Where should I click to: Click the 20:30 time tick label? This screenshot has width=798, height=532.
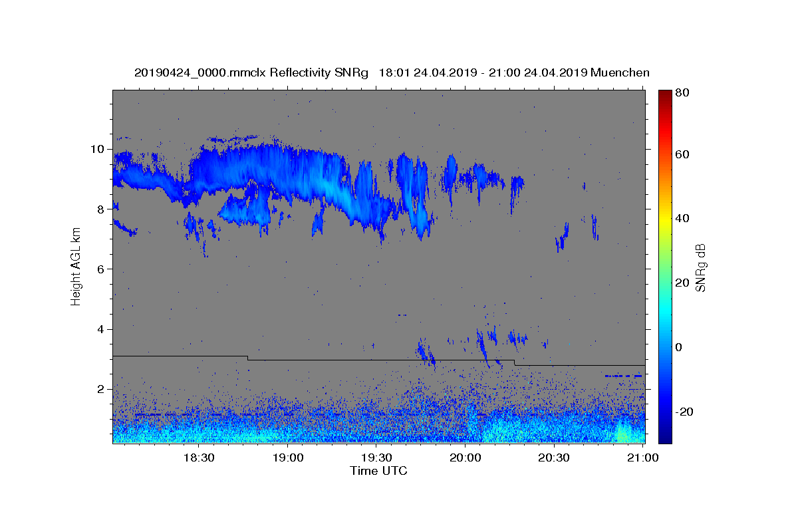coord(554,458)
